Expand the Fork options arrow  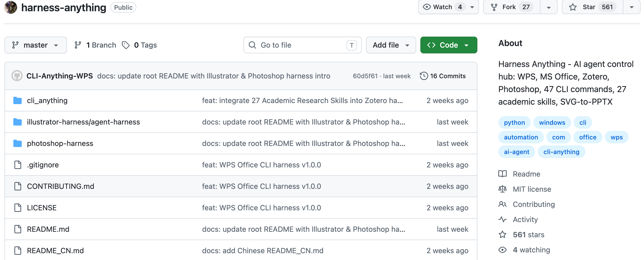click(x=549, y=7)
